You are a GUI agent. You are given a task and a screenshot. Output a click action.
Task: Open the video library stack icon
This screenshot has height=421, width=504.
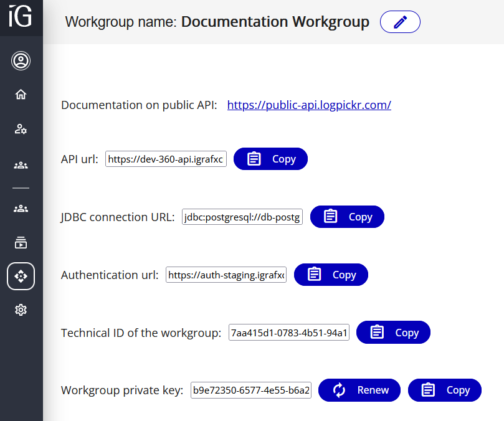pyautogui.click(x=21, y=242)
